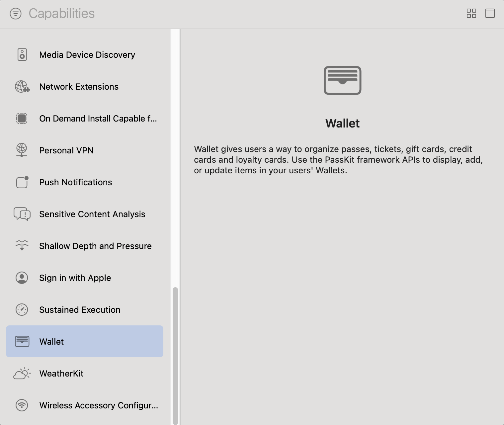Select WeatherKit capability
Image resolution: width=504 pixels, height=425 pixels.
point(85,374)
